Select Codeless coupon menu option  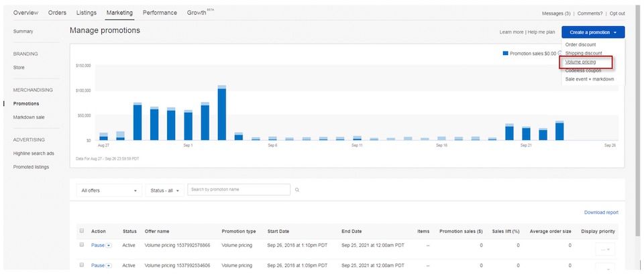click(583, 70)
